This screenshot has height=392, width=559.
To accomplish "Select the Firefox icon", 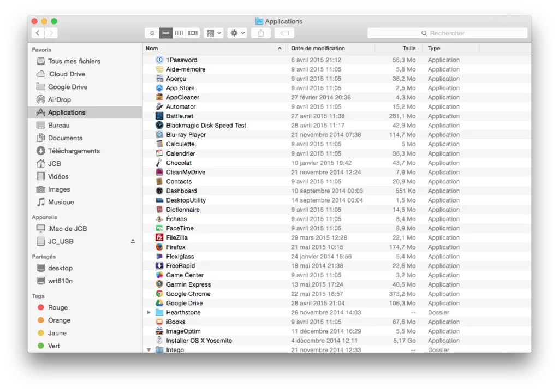I will click(159, 247).
